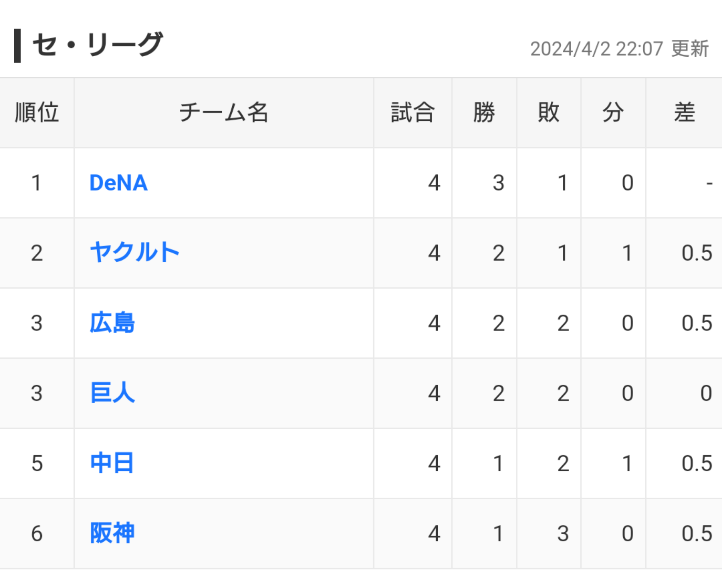This screenshot has width=722, height=588.
Task: Click the 試合 column header
Action: pos(413,113)
